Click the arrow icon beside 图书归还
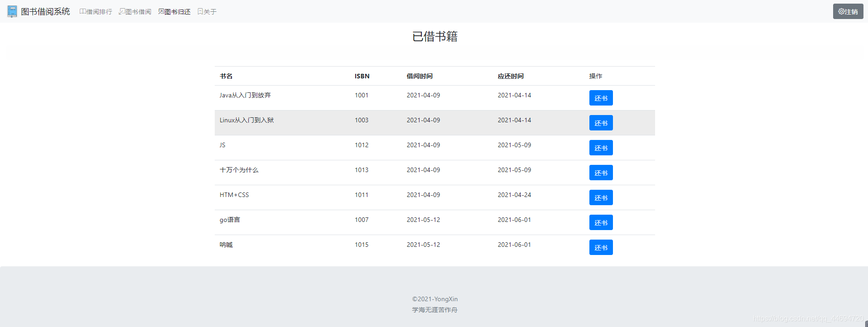 click(x=161, y=11)
